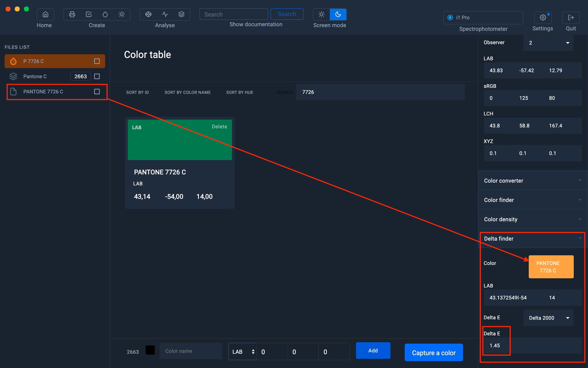Click the LCH hue value 167.4
The image size is (588, 368).
pyautogui.click(x=555, y=126)
